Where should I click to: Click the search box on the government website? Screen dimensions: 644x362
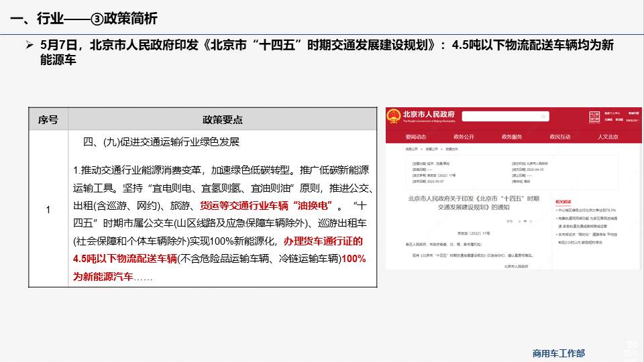505,117
